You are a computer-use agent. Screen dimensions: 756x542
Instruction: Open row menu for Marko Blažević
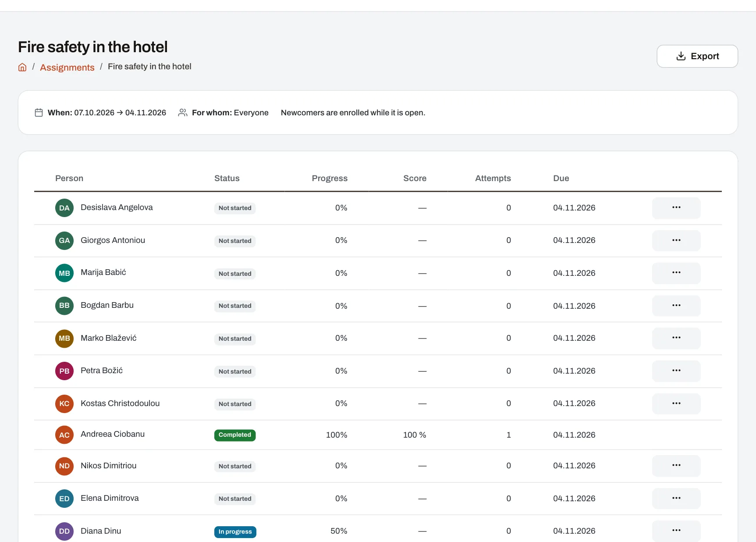point(676,338)
